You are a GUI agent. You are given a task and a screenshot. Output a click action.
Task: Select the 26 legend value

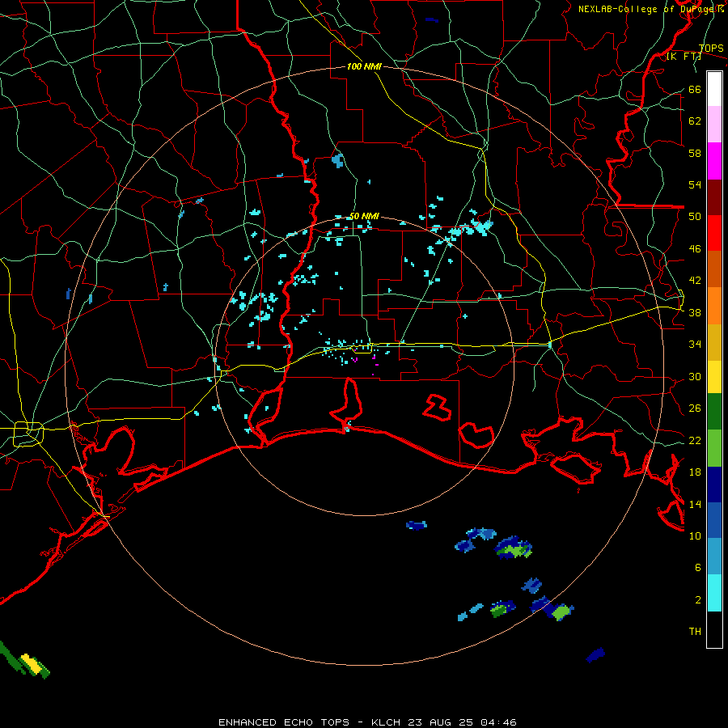click(695, 408)
